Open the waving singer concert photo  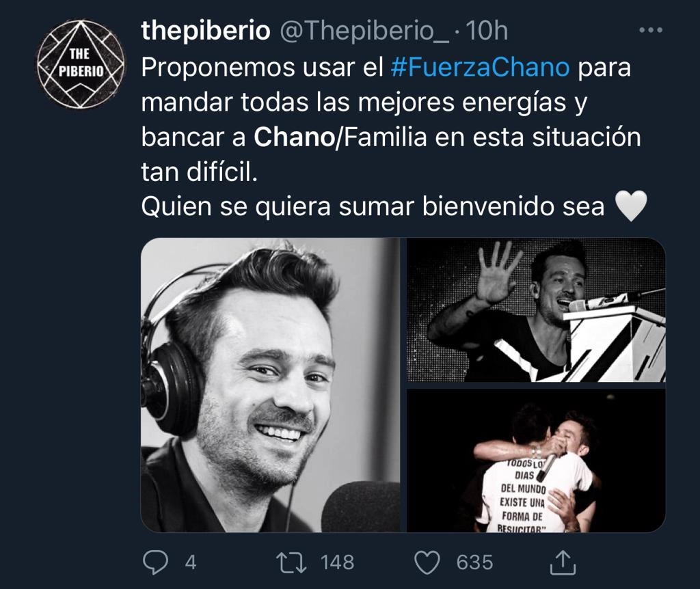536,310
